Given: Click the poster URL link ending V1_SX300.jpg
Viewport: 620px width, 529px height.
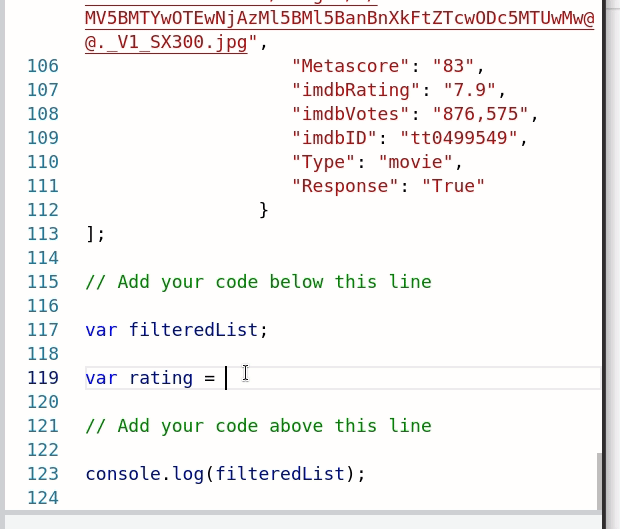Looking at the screenshot, I should 339,30.
